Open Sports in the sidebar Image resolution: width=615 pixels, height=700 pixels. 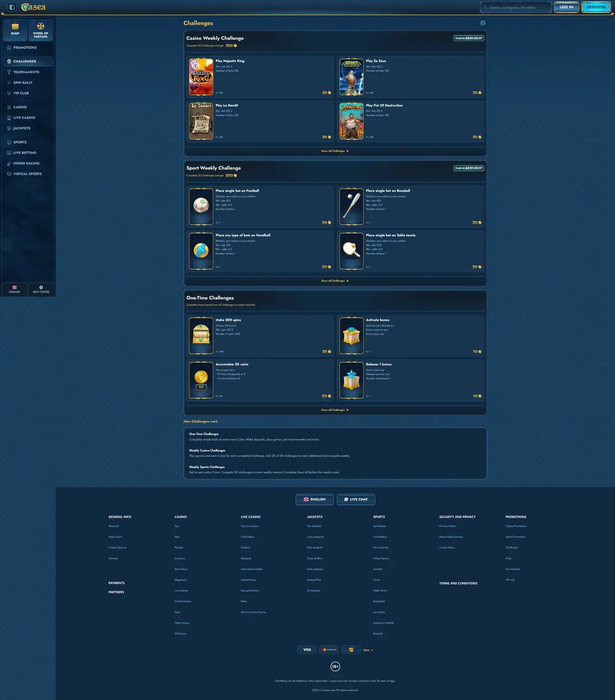28,142
